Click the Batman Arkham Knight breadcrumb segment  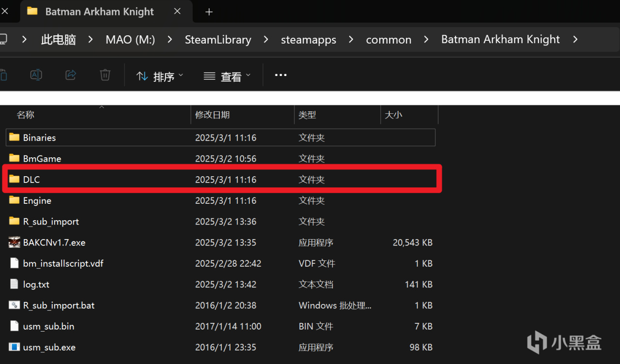click(x=500, y=40)
